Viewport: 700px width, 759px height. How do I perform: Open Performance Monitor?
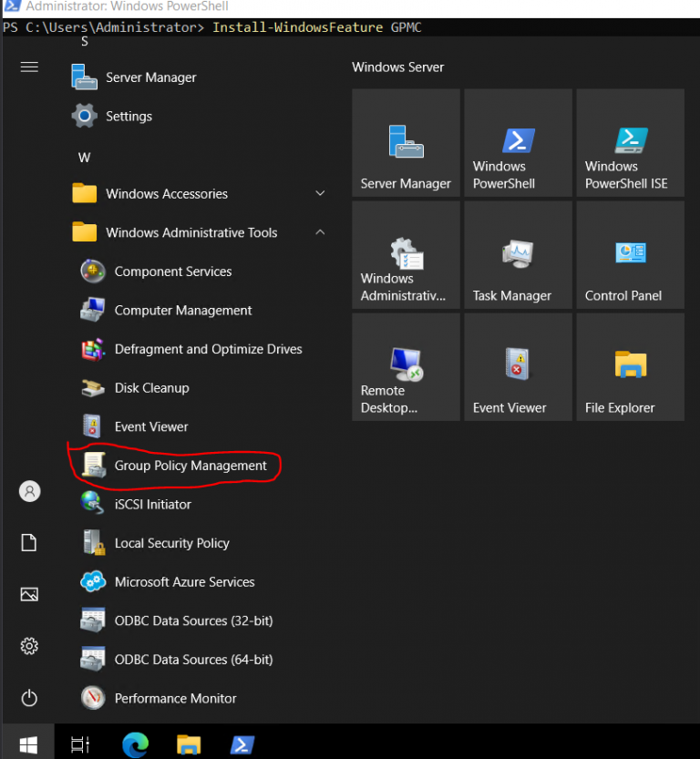[x=175, y=698]
